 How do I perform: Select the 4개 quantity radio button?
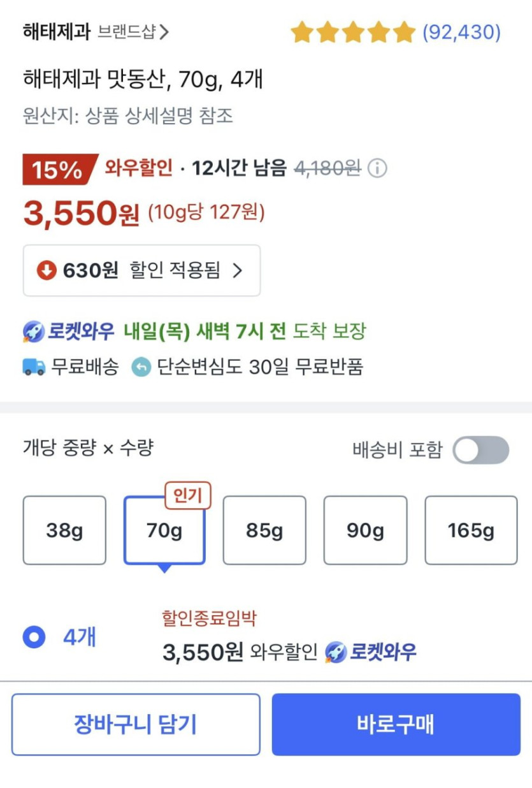click(x=34, y=637)
